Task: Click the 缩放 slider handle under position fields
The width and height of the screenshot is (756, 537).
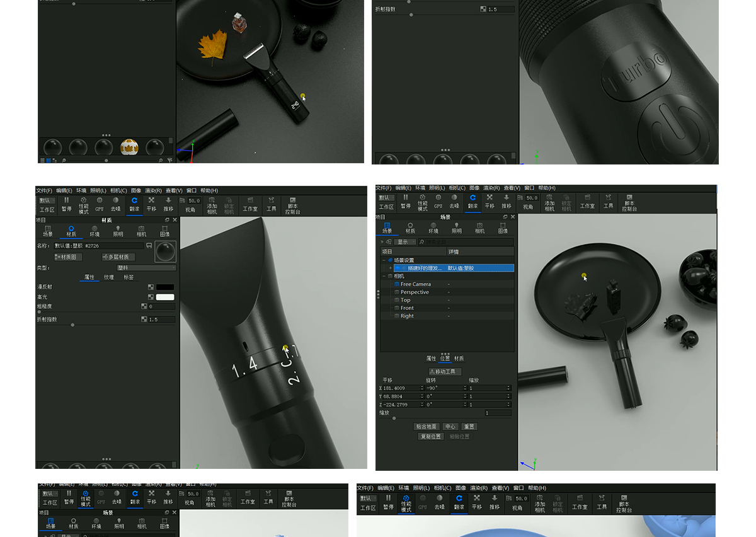Action: pyautogui.click(x=394, y=418)
